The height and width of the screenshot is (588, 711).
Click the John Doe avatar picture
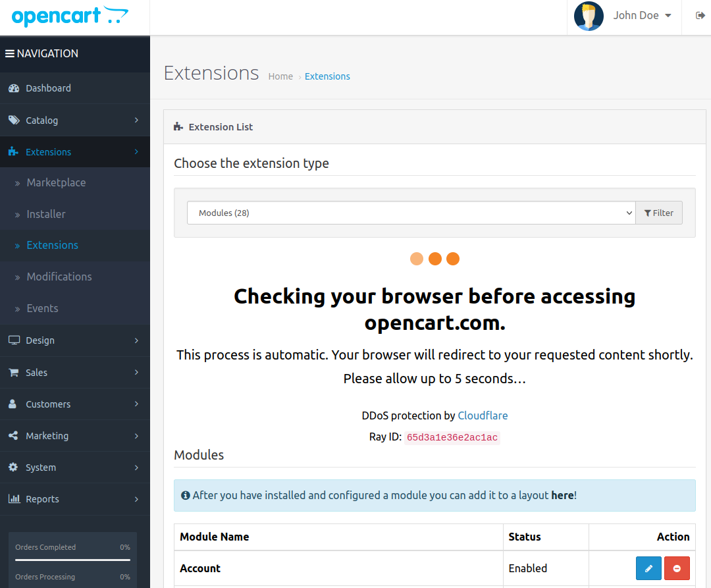coord(589,16)
